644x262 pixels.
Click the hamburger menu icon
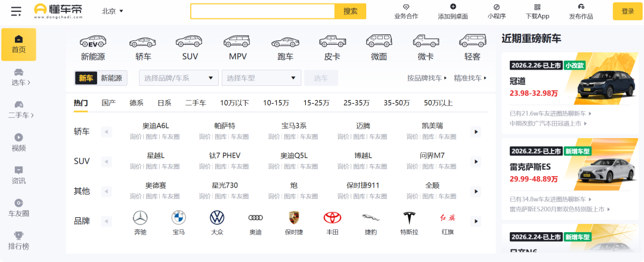(16, 11)
